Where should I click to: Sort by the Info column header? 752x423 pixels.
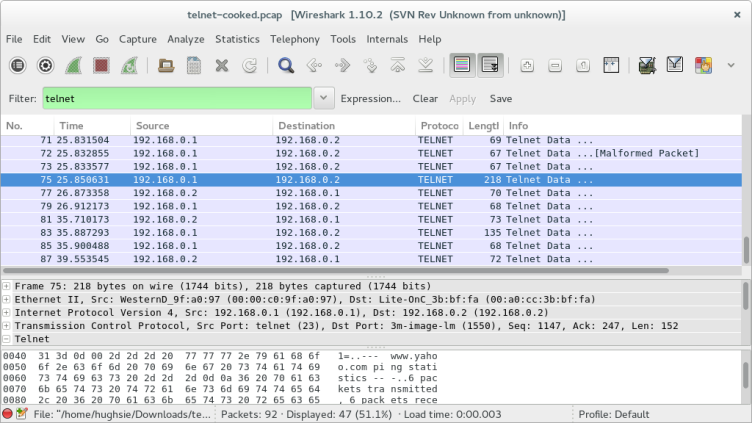coord(623,126)
